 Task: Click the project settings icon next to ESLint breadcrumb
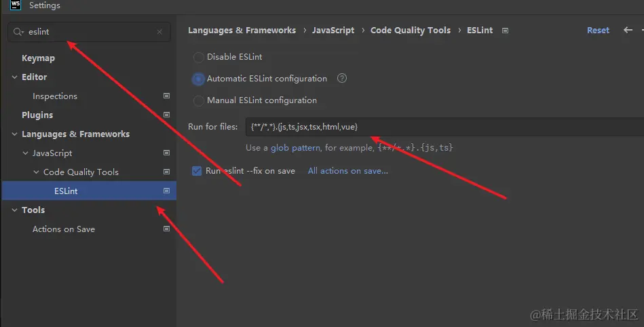click(x=505, y=31)
